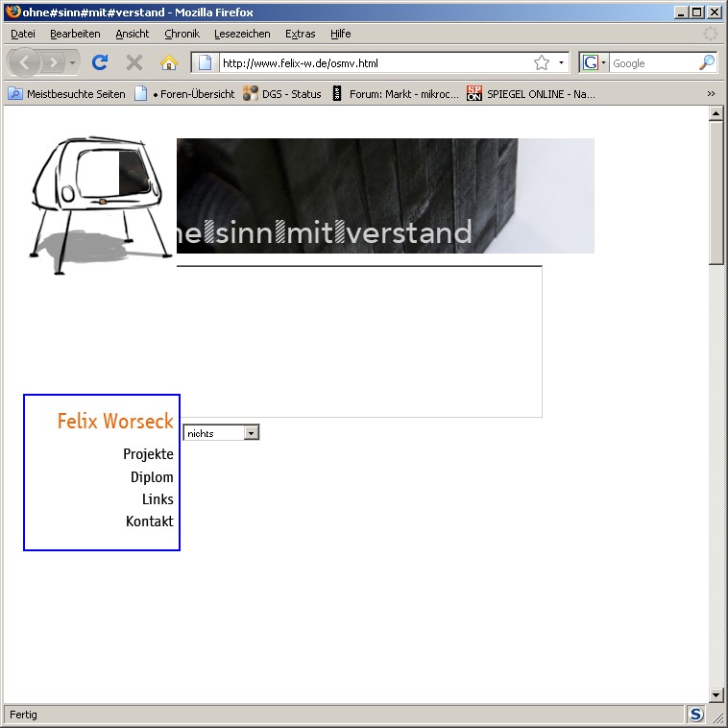The width and height of the screenshot is (728, 728).
Task: Open the Datei menu
Action: 23,34
